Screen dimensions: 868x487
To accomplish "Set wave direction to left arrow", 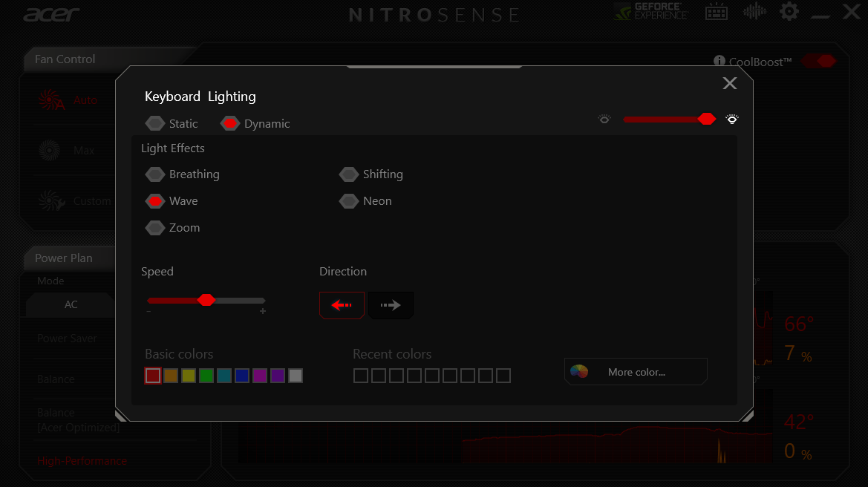I will tap(342, 305).
